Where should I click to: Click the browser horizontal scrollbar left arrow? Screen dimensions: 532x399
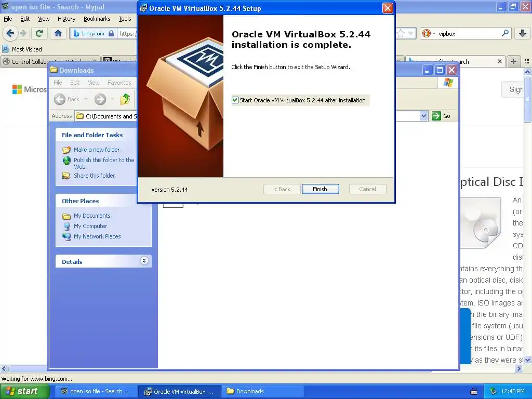(x=4, y=368)
